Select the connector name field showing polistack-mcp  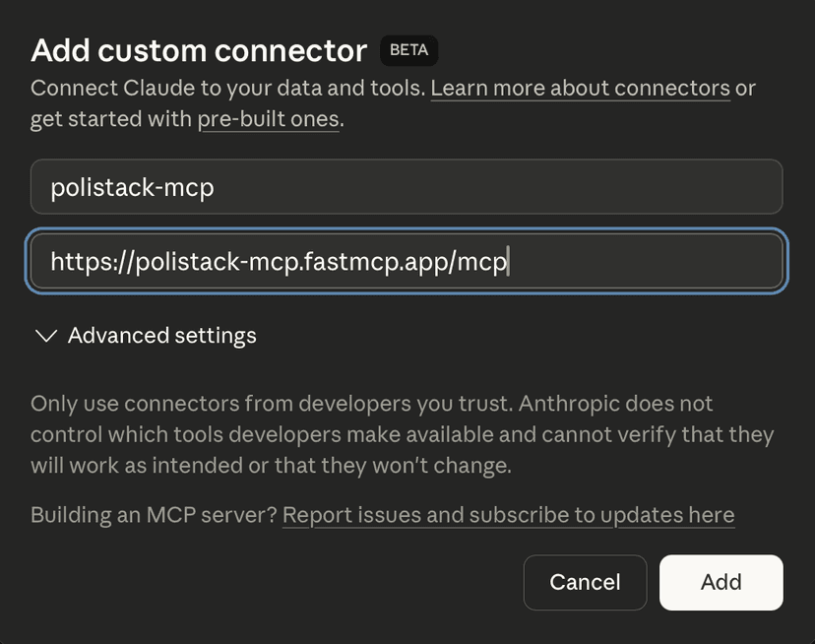point(407,186)
